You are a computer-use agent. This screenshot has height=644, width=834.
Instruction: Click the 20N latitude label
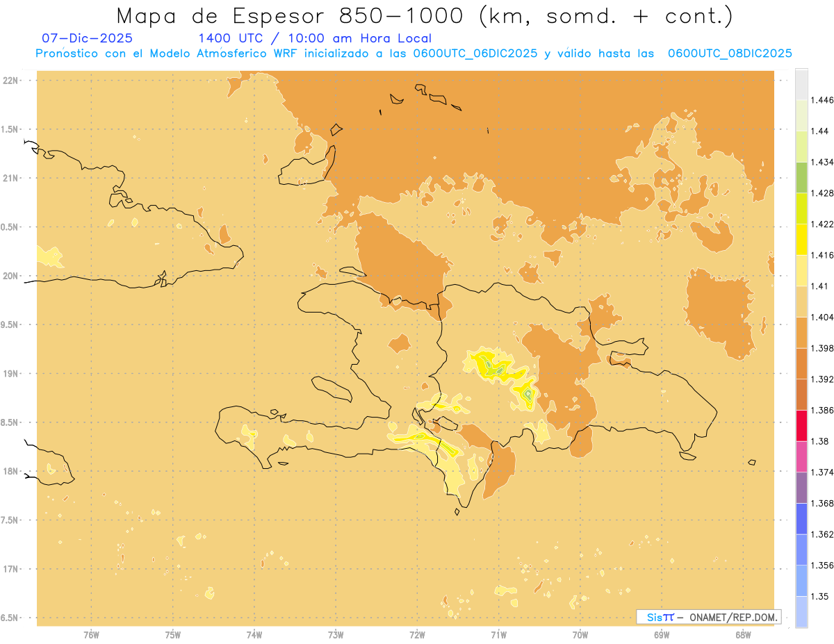(x=10, y=276)
